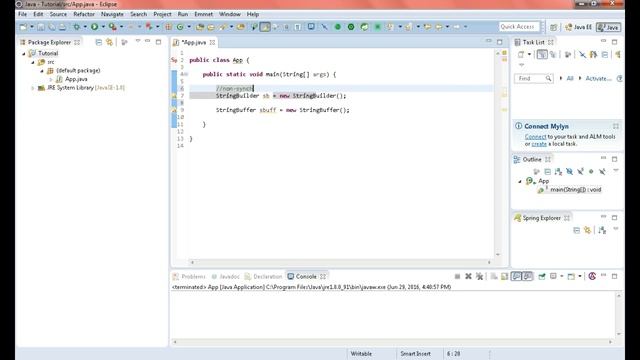The width and height of the screenshot is (640, 360).
Task: Open the Refactor menu
Action: click(84, 14)
